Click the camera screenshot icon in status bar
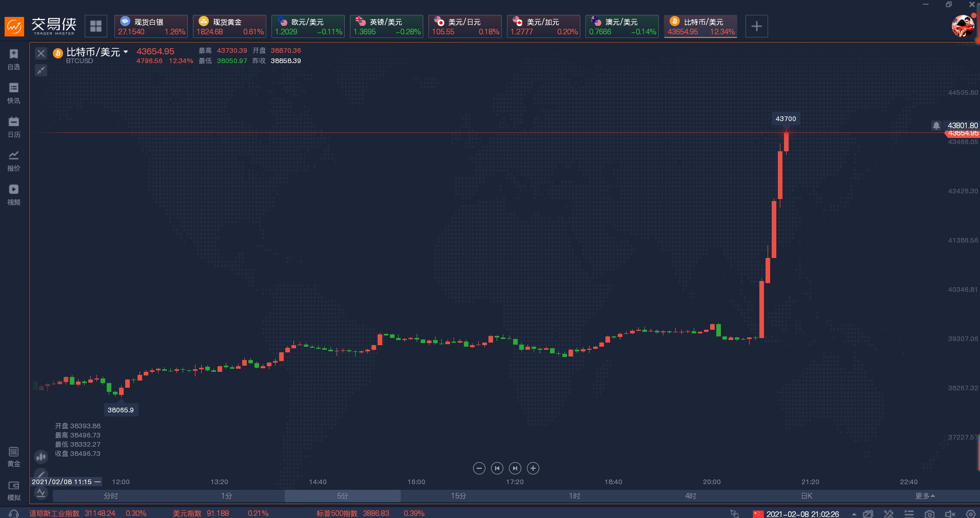980x518 pixels. click(x=929, y=514)
